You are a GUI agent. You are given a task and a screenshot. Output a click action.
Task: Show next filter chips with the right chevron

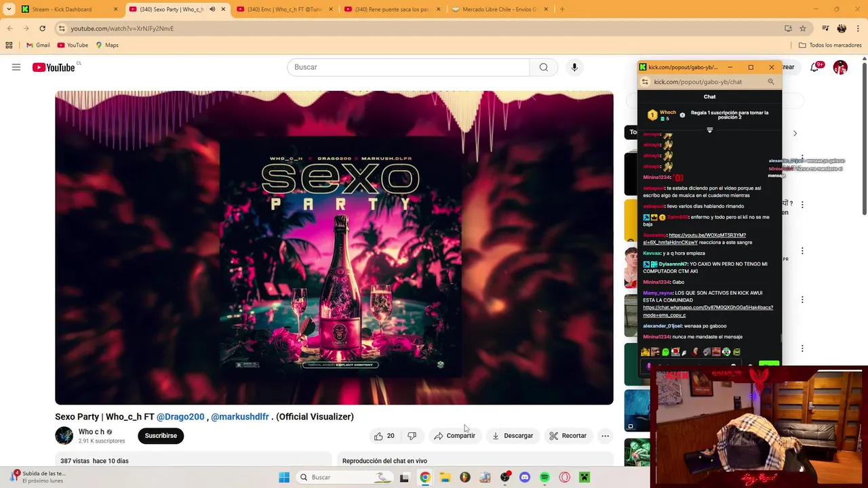[795, 133]
